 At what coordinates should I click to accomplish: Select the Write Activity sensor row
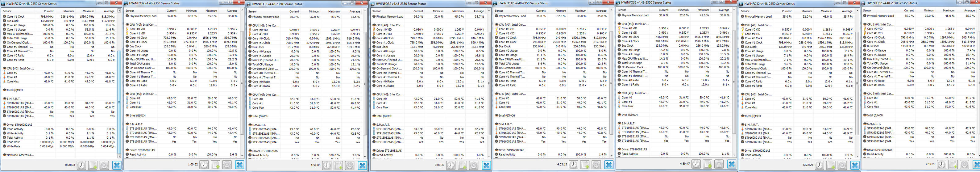coord(59,133)
